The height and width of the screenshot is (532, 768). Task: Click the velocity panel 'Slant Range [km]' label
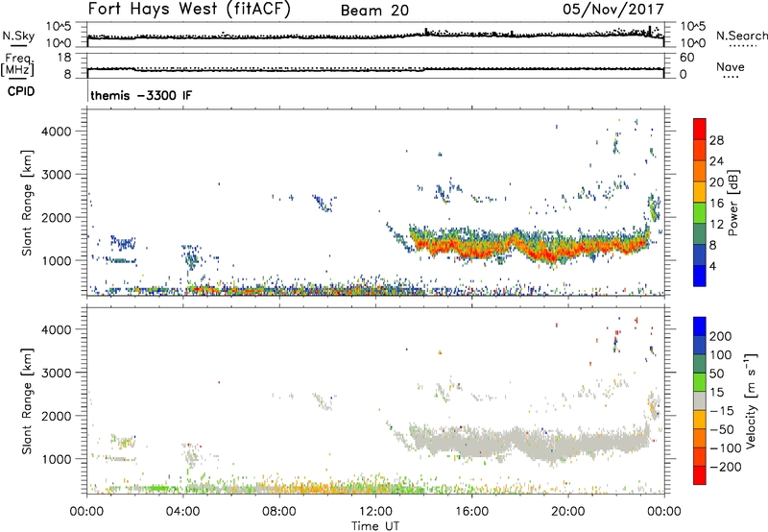click(x=27, y=401)
